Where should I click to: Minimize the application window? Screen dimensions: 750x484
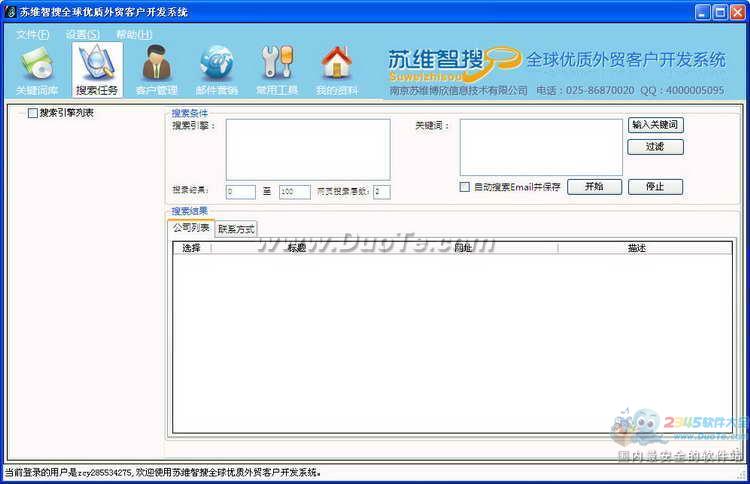coord(703,12)
